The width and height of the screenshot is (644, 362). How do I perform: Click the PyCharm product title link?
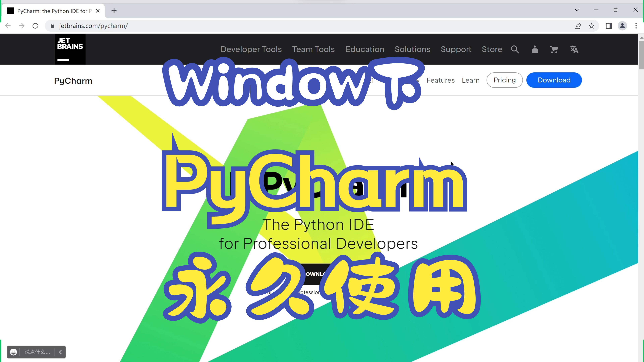click(x=73, y=81)
